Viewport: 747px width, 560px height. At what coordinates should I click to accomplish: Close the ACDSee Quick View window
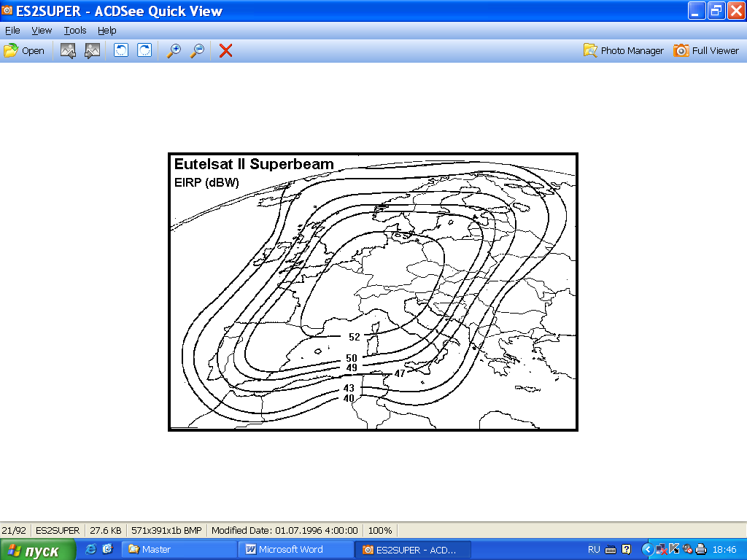click(735, 10)
